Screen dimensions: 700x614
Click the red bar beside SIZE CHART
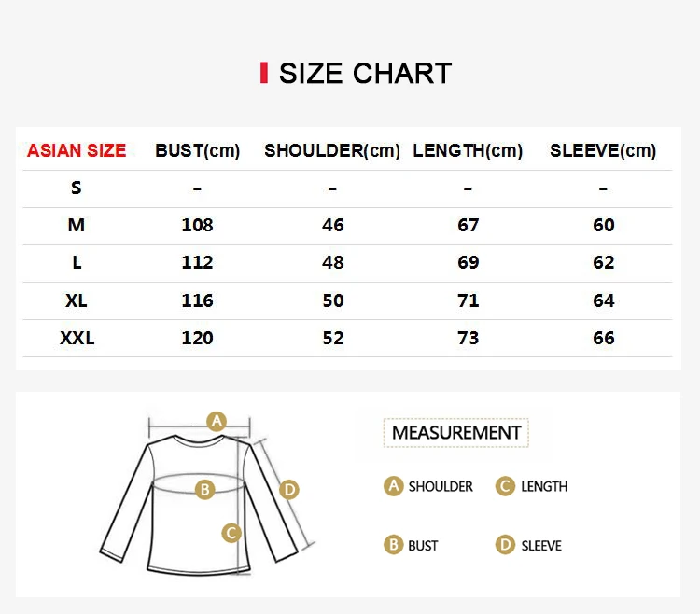pyautogui.click(x=264, y=73)
